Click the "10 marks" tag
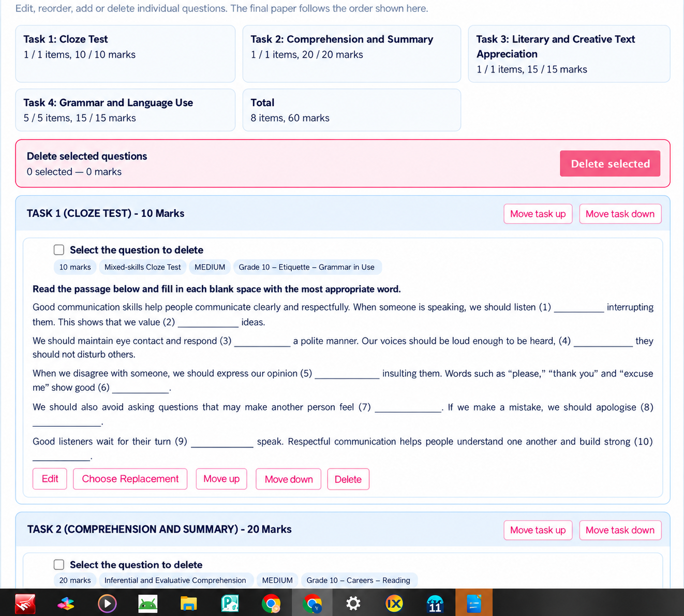Screen dimensions: 684x616 [75, 267]
